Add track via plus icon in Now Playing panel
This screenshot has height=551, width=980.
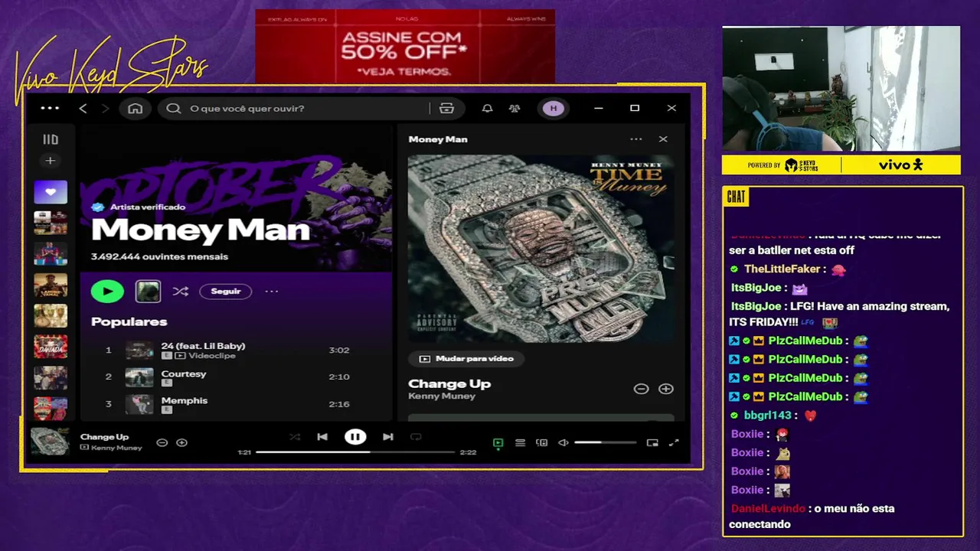tap(666, 389)
